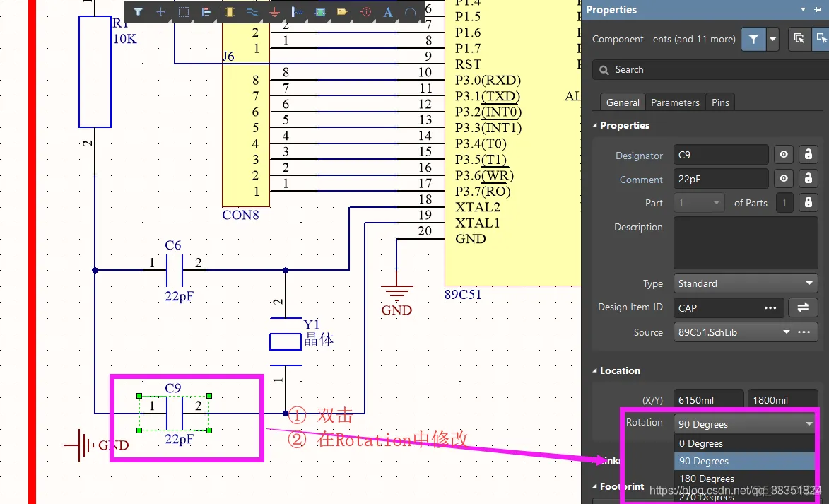Select the C6 capacitor symbol
Viewport: 829px width, 504px height.
point(175,270)
